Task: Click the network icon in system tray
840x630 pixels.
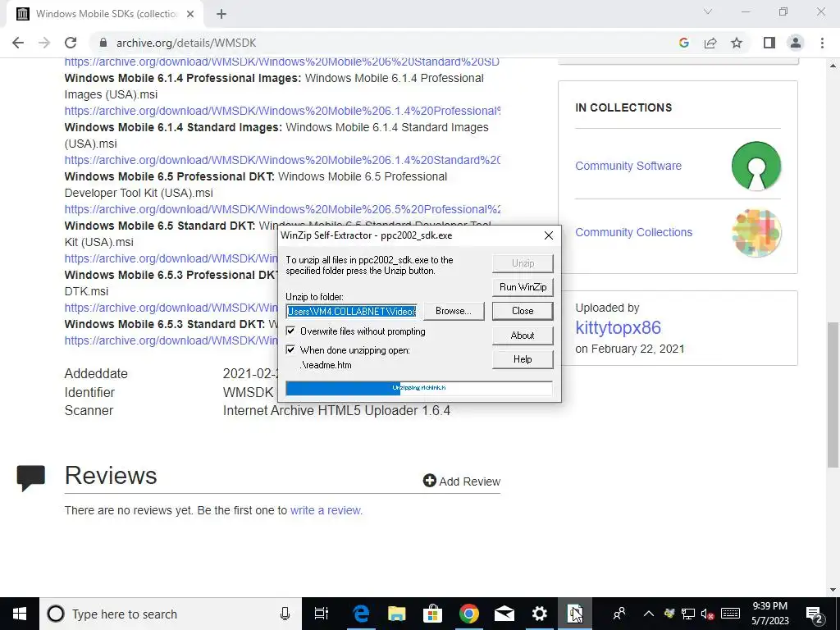Action: [688, 614]
